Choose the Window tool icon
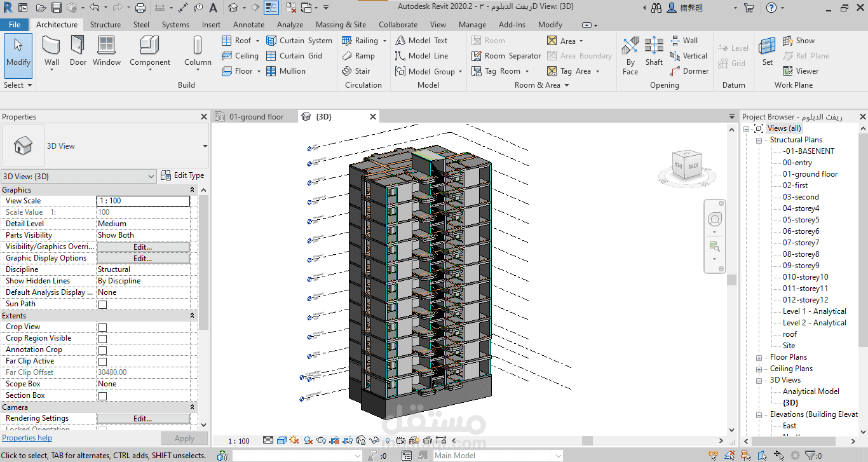Viewport: 868px width, 462px height. point(106,51)
